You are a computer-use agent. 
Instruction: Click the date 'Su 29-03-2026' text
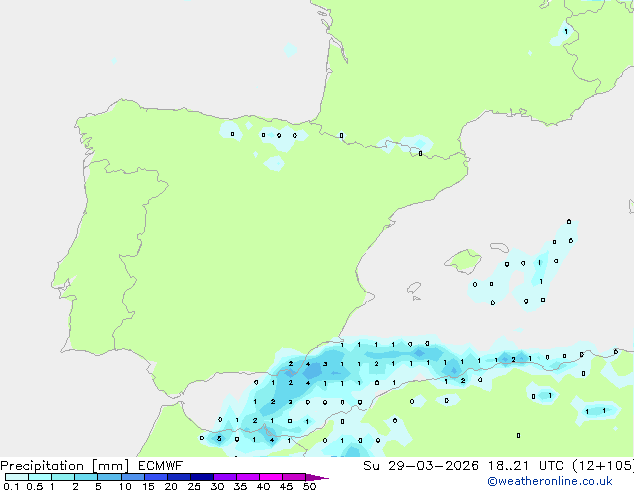pos(421,466)
